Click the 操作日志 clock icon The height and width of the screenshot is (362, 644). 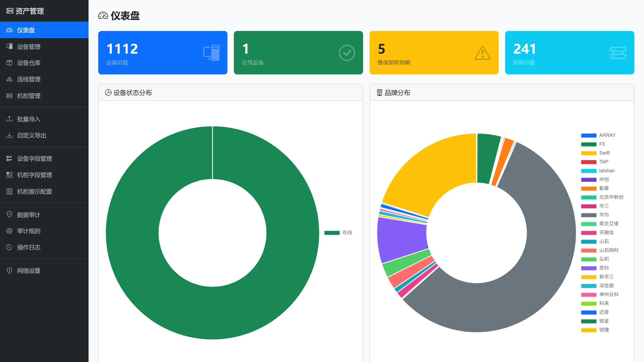coord(9,247)
